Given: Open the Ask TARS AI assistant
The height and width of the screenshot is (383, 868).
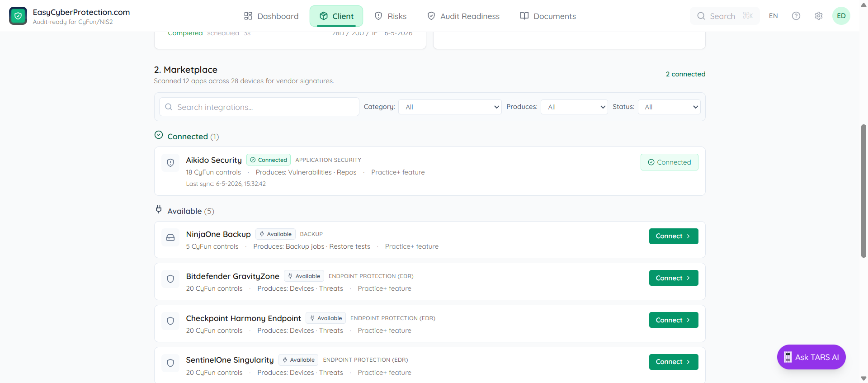Looking at the screenshot, I should [811, 357].
